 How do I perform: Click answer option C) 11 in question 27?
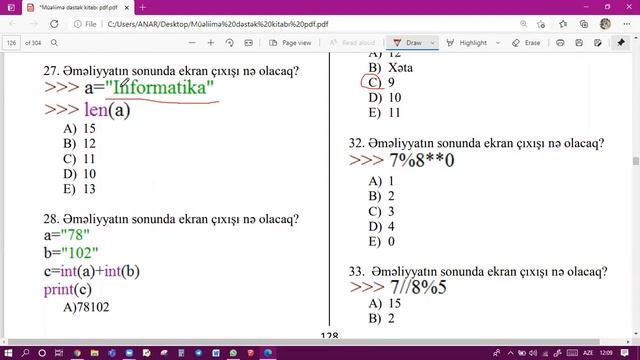click(x=80, y=159)
